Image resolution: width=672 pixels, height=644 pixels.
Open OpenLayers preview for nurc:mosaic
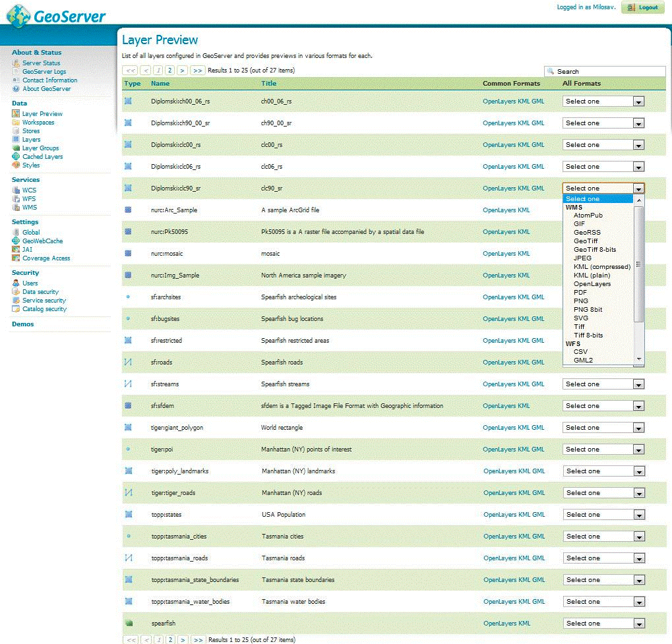tap(499, 254)
